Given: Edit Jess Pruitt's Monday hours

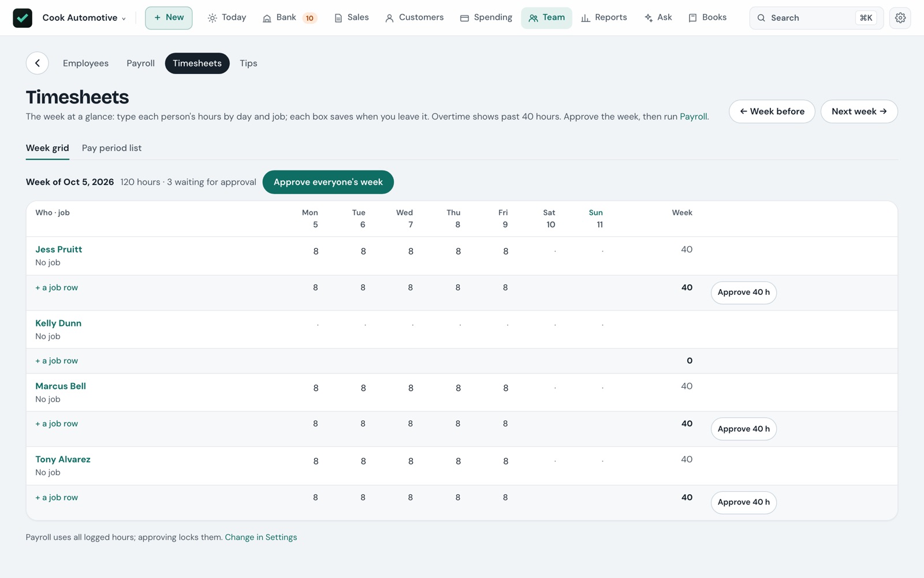Looking at the screenshot, I should (304, 251).
